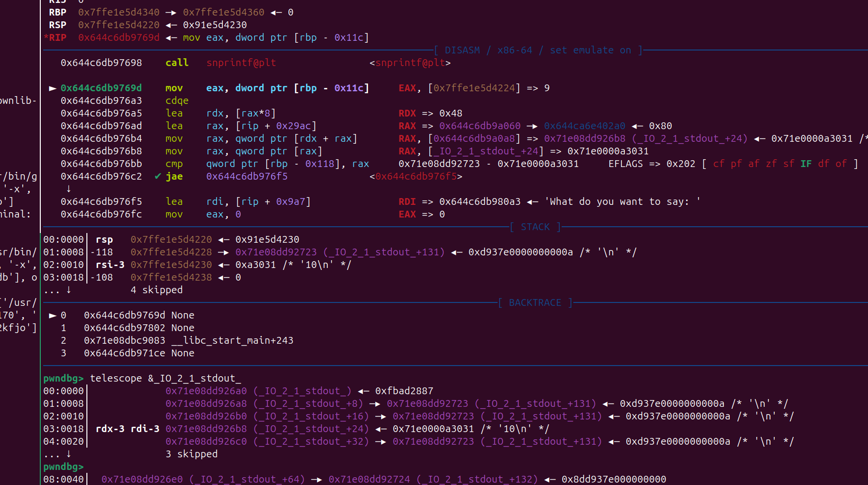
Task: Expand the '3 skipped' telescope entries
Action: point(192,453)
